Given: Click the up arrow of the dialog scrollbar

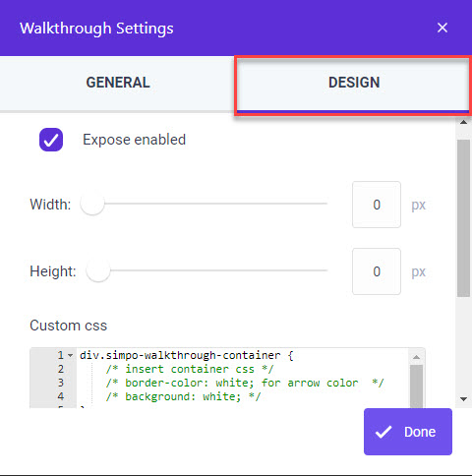Looking at the screenshot, I should tap(463, 122).
